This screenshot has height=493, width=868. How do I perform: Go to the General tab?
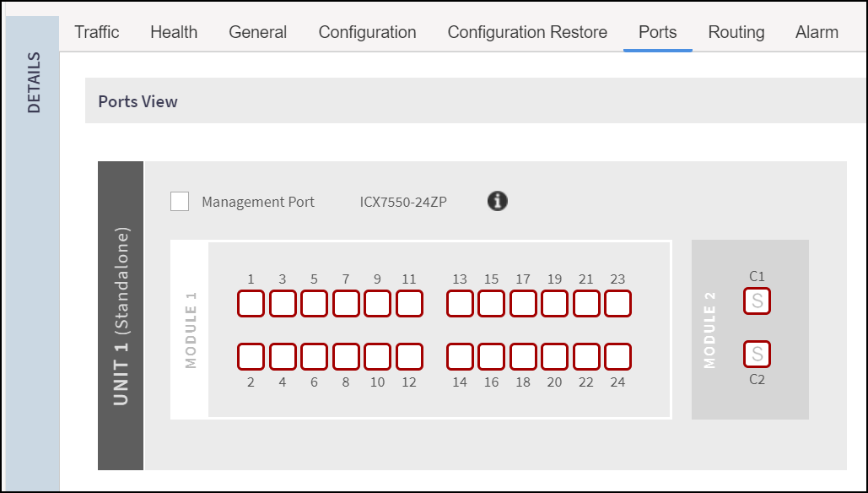point(258,32)
